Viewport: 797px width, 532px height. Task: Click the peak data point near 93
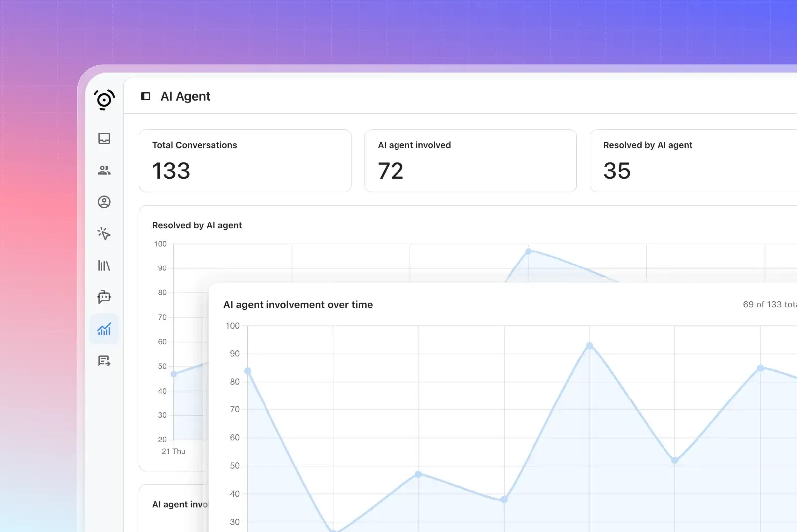589,346
